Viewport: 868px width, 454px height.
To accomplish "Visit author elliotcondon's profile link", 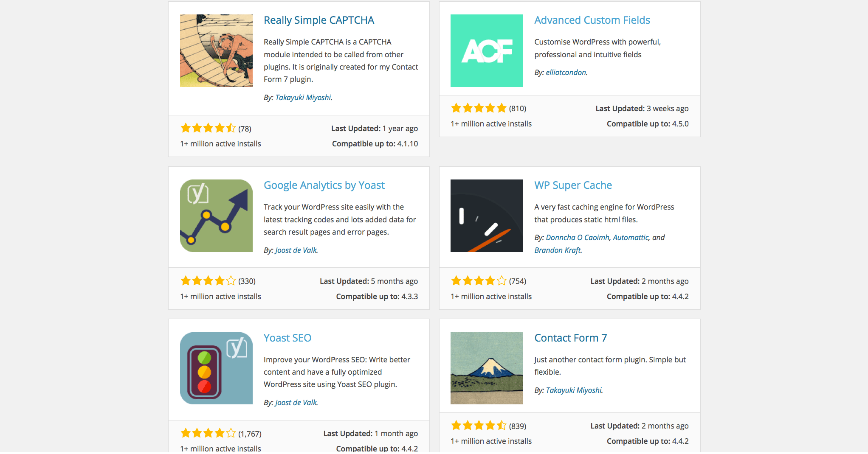I will pos(566,73).
